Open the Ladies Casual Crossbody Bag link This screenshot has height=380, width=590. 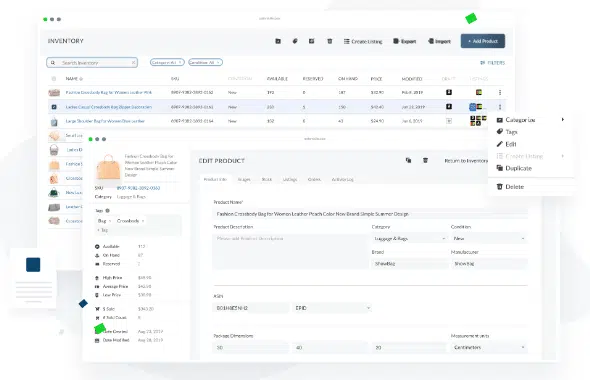click(x=109, y=107)
